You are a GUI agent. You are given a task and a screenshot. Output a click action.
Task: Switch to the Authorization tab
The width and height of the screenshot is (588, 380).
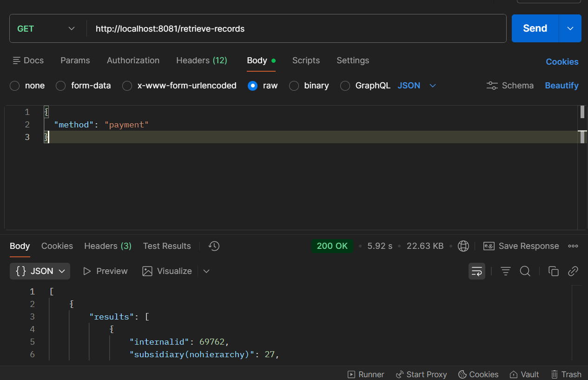pyautogui.click(x=133, y=60)
